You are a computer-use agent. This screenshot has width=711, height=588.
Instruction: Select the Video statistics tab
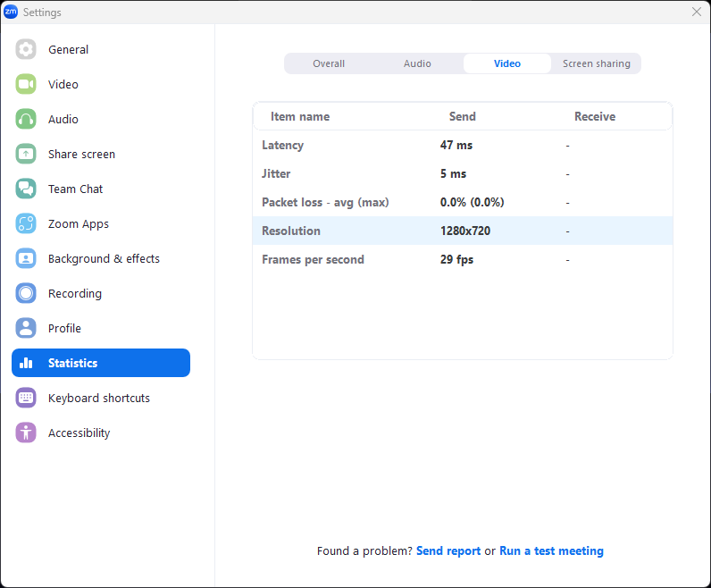point(506,63)
